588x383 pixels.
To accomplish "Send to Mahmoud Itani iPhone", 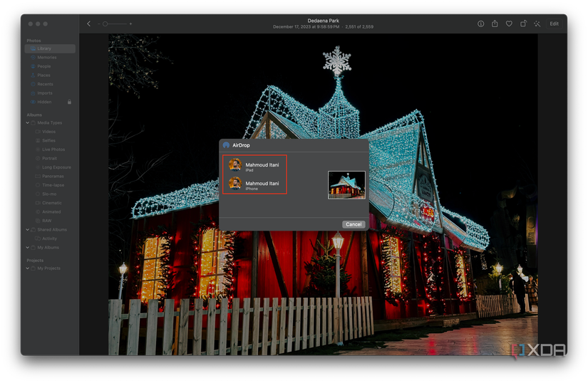I will tap(254, 184).
